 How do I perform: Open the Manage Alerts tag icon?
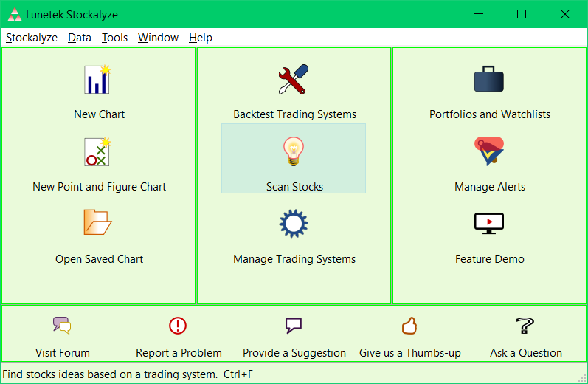(x=489, y=151)
